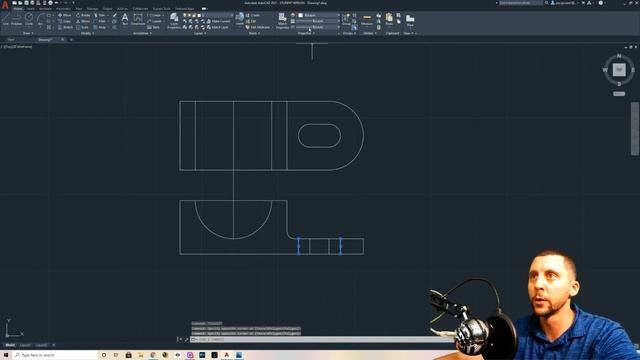This screenshot has width=640, height=360.
Task: Expand the Properties panel
Action: 306,33
